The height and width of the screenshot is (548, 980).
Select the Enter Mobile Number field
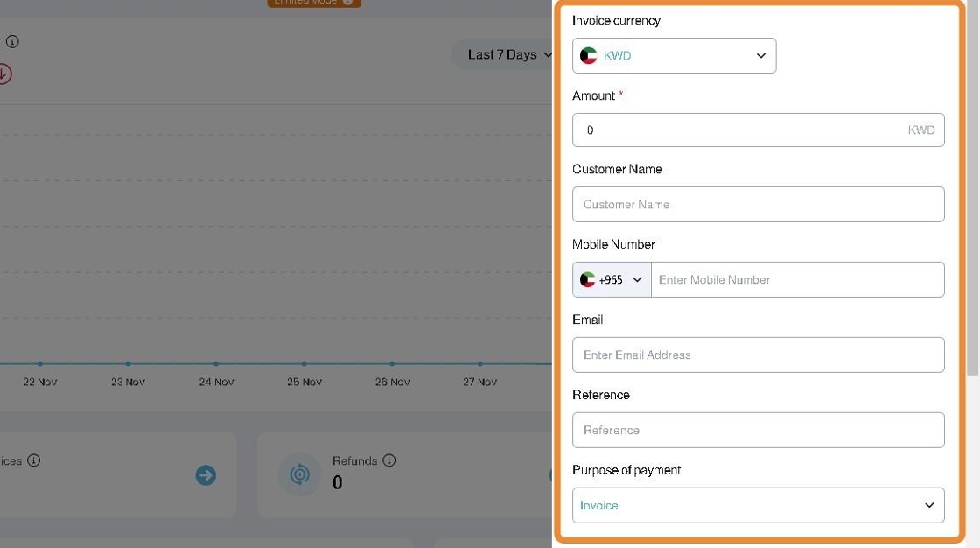click(797, 280)
